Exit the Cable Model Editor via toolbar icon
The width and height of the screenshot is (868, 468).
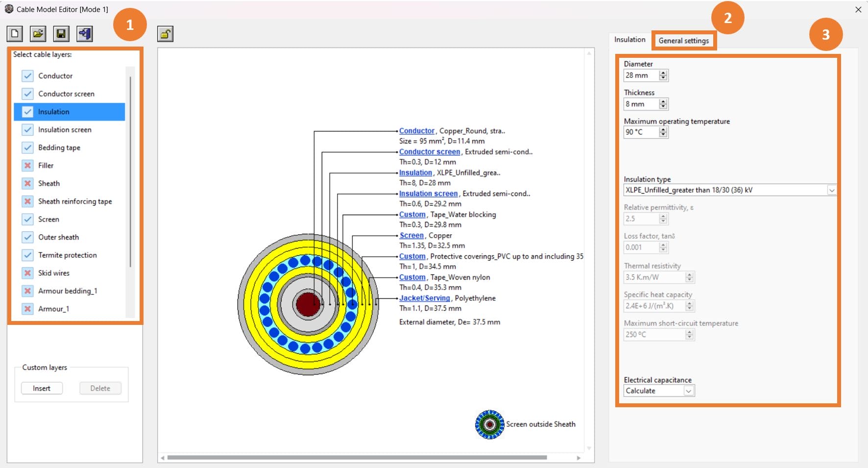coord(84,33)
